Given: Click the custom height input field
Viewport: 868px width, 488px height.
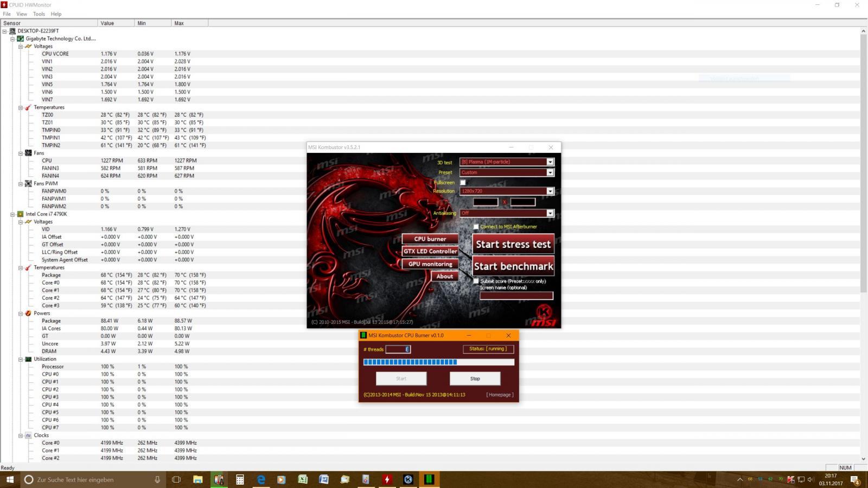Looking at the screenshot, I should click(x=523, y=202).
